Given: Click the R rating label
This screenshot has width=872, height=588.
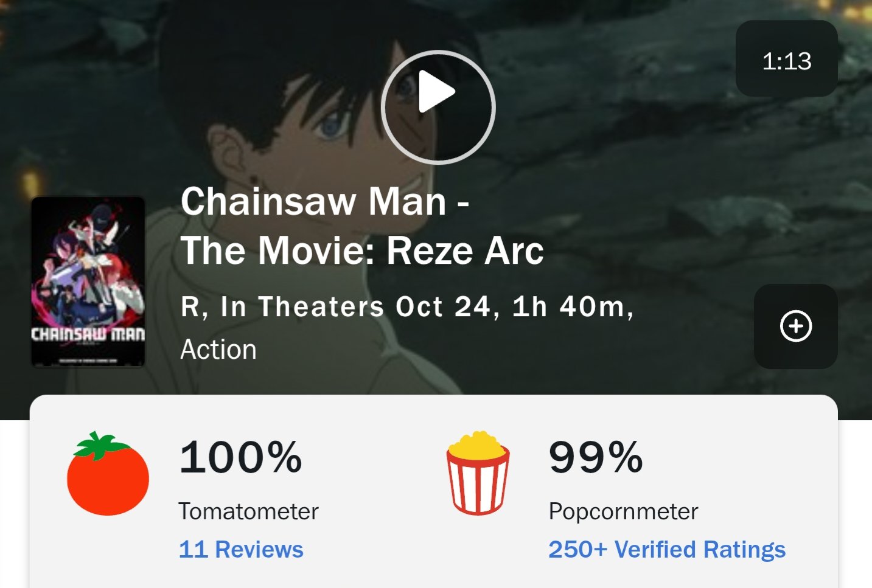Looking at the screenshot, I should click(189, 307).
